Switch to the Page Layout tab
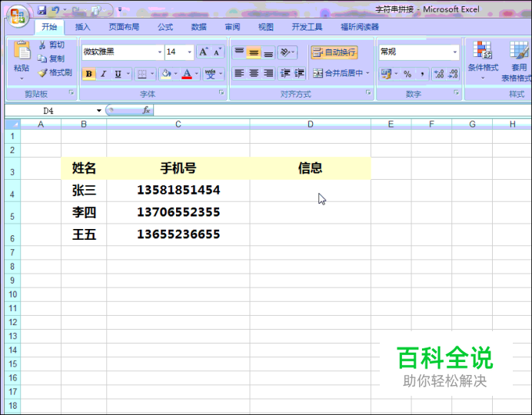 [x=124, y=27]
